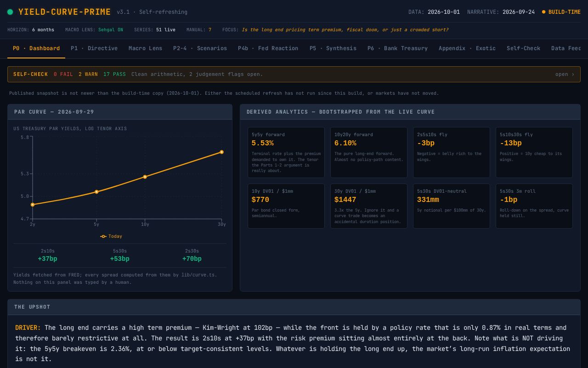This screenshot has height=368, width=588.
Task: Open the Appendix · Exotic tab
Action: coord(467,48)
